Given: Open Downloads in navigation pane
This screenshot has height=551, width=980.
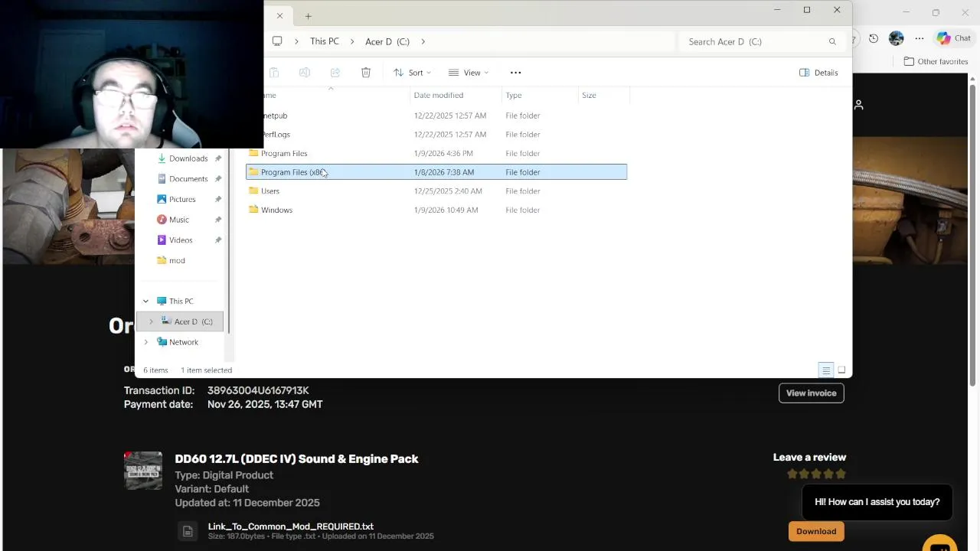Looking at the screenshot, I should (x=188, y=158).
